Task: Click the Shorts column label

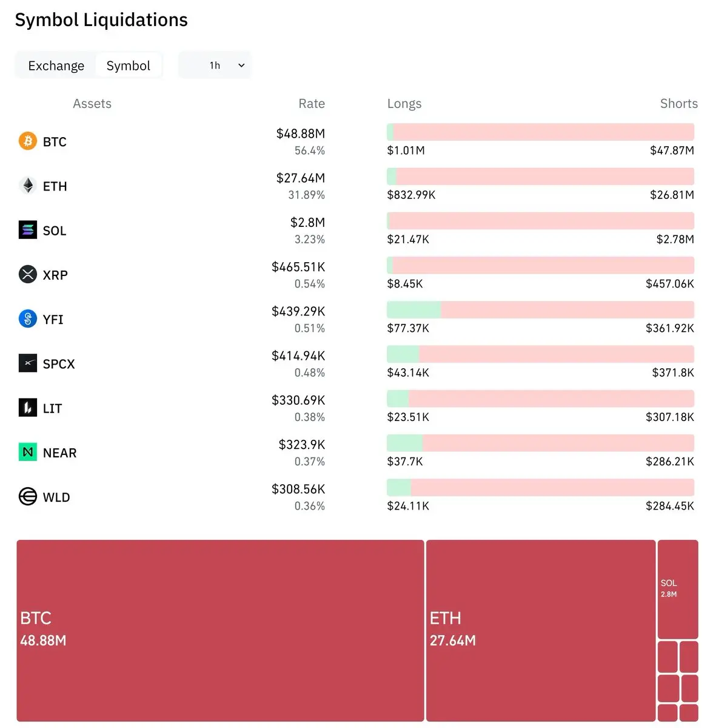Action: [x=679, y=104]
